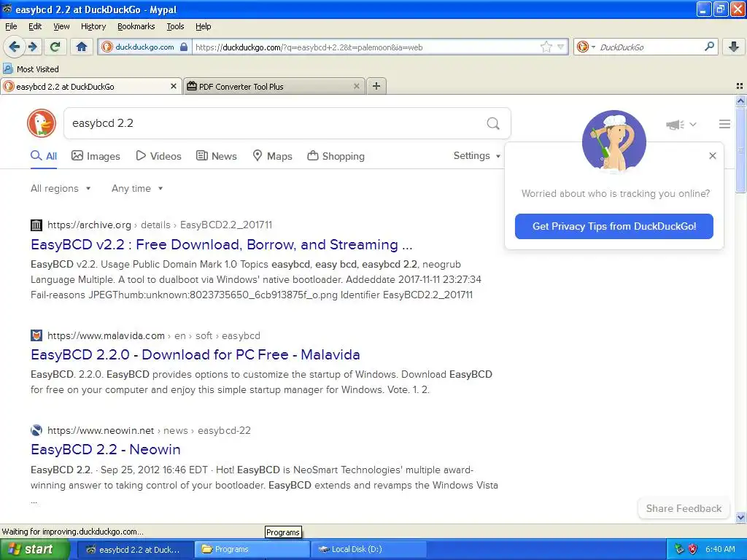Reload the page with the refresh icon
The height and width of the screenshot is (560, 747).
click(55, 47)
